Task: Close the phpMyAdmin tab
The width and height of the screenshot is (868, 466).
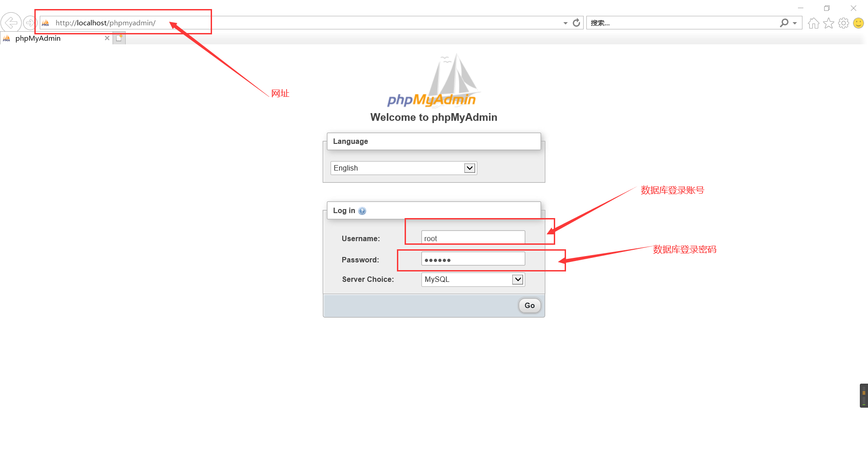Action: pos(107,38)
